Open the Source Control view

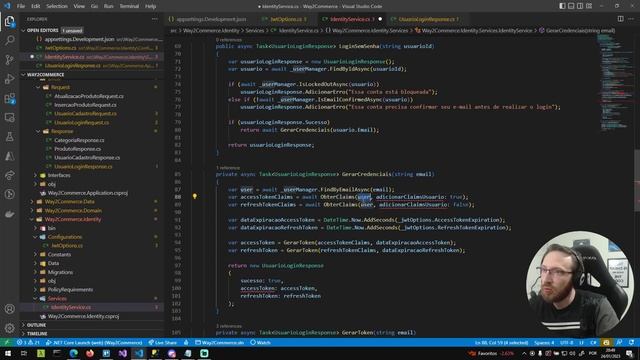(x=9, y=60)
